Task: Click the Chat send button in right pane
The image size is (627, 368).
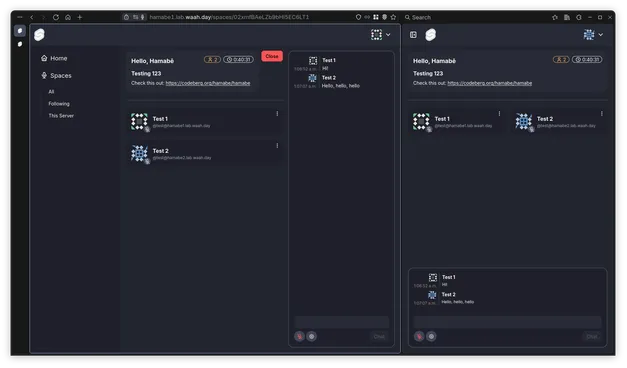Action: (x=591, y=337)
